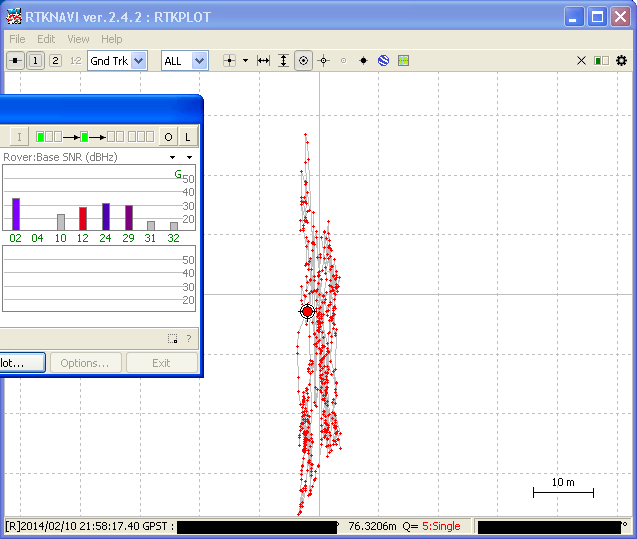Click the connect to server toolbar icon
This screenshot has height=539, width=637.
[15, 61]
